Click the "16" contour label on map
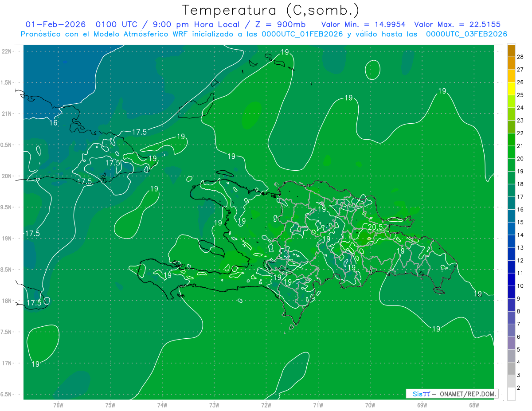Screen dimensions: 532x411 pos(53,123)
